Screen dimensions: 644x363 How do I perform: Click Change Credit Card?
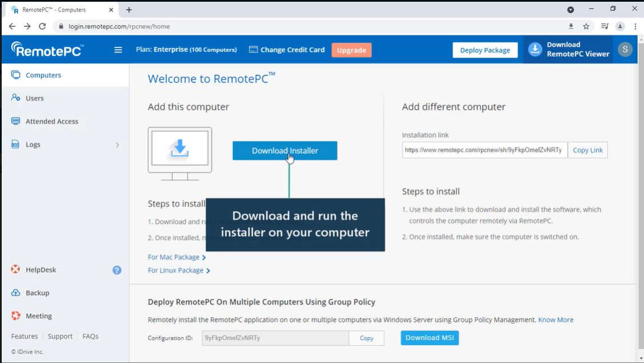(x=287, y=50)
